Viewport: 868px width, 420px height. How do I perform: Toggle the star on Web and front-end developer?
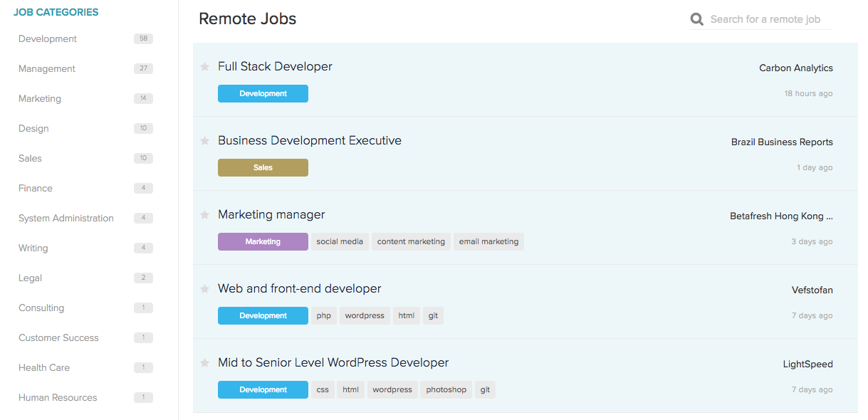(x=205, y=288)
